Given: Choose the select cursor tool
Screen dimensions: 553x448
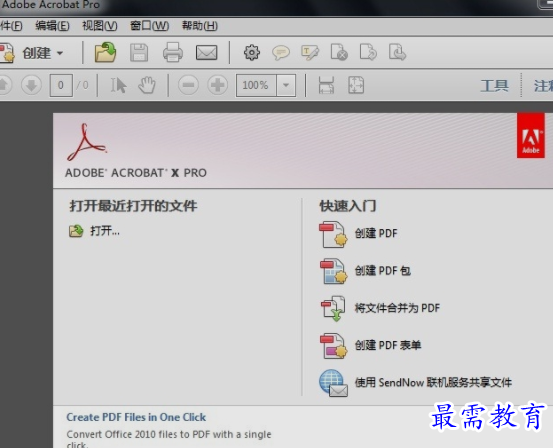Looking at the screenshot, I should (118, 85).
